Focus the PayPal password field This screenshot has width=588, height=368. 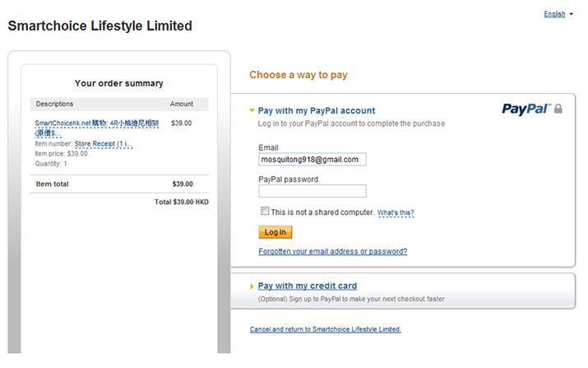coord(313,191)
